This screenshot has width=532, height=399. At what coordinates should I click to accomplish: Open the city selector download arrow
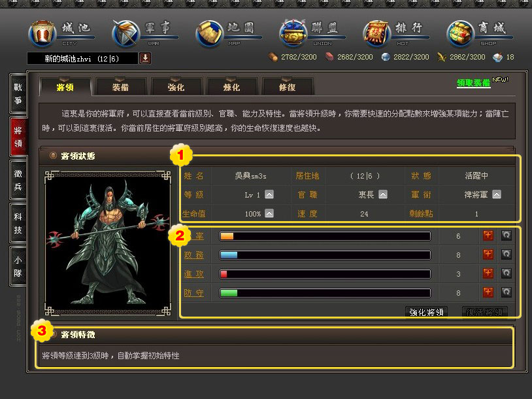(145, 58)
